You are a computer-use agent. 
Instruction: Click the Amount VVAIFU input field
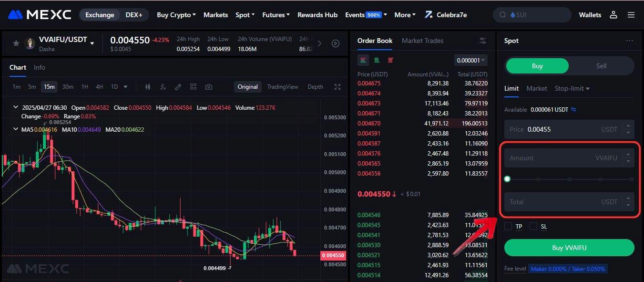pyautogui.click(x=569, y=158)
